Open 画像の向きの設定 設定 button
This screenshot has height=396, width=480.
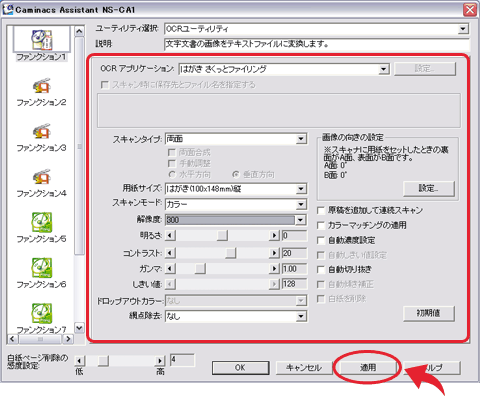tap(428, 189)
